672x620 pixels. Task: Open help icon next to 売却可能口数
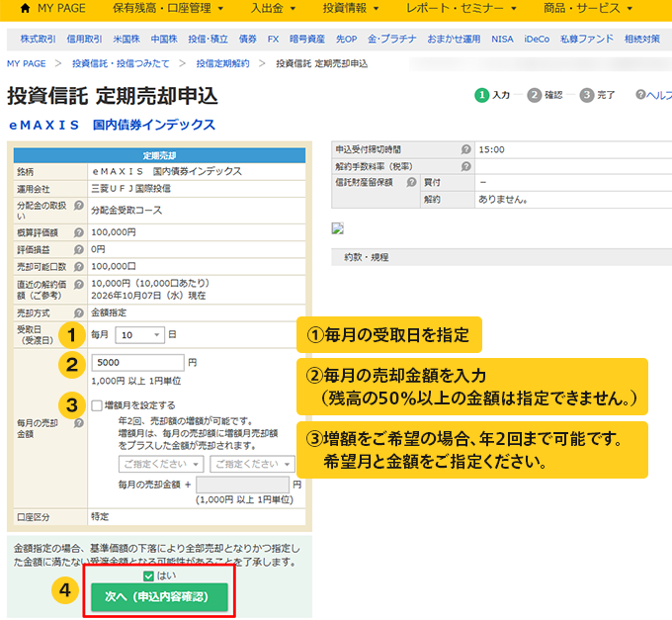[x=79, y=266]
